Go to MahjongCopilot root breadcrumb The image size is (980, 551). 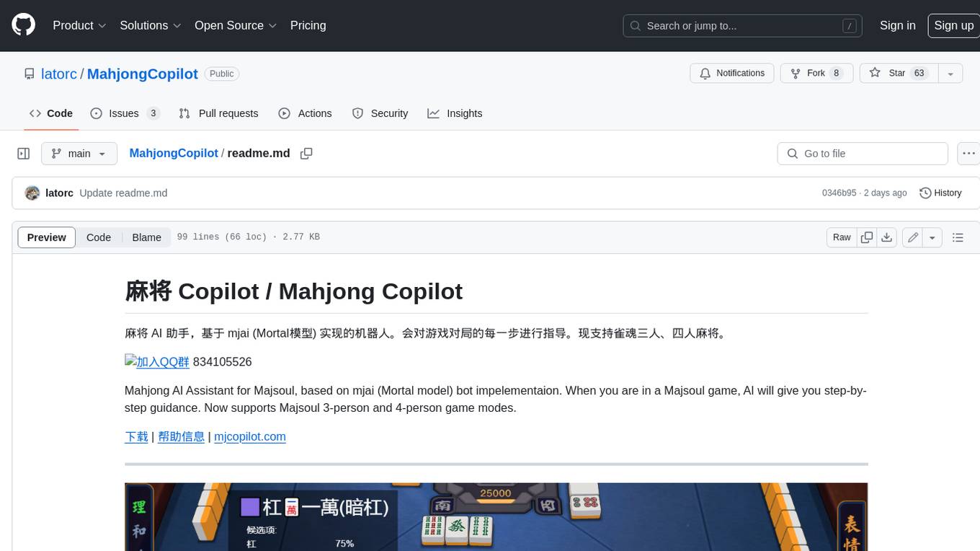[x=174, y=153]
